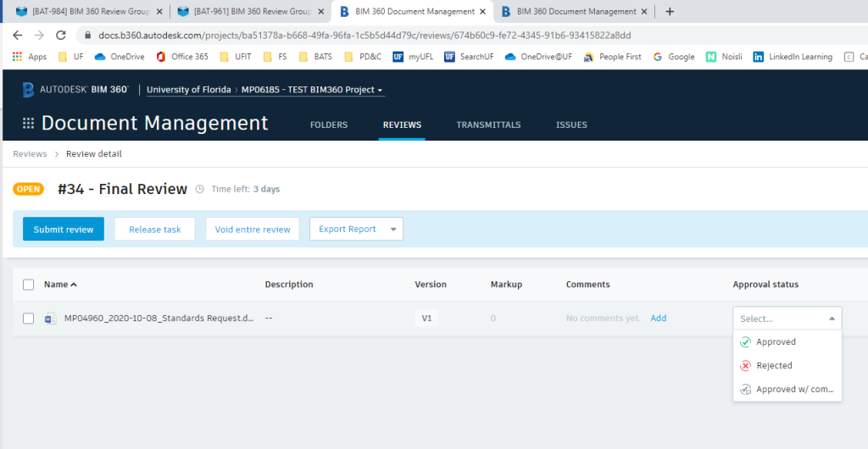Click the Approval status column header
Screen dimensions: 868x449
click(x=765, y=284)
